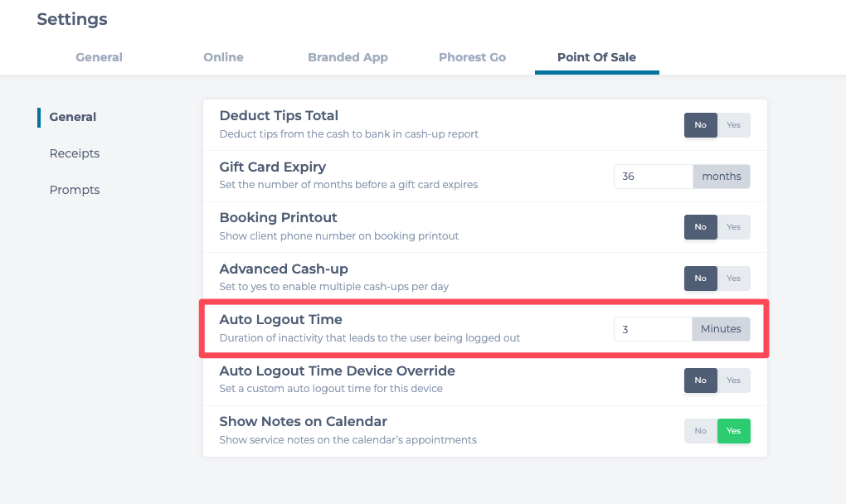
Task: Enable Booking Printout with Yes
Action: point(734,227)
